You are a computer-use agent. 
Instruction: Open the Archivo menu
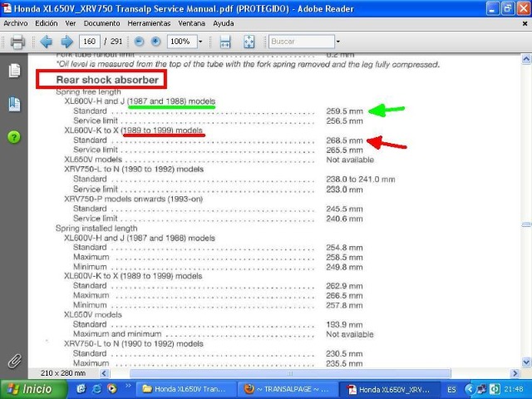point(16,23)
